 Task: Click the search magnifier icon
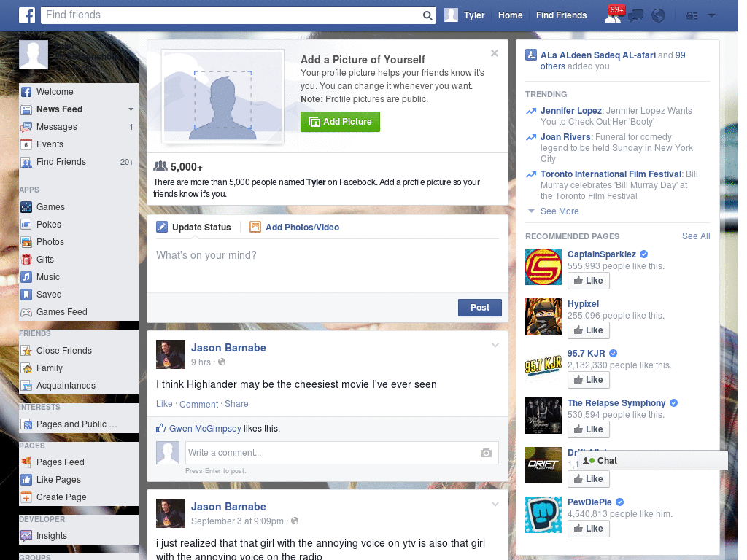[427, 16]
